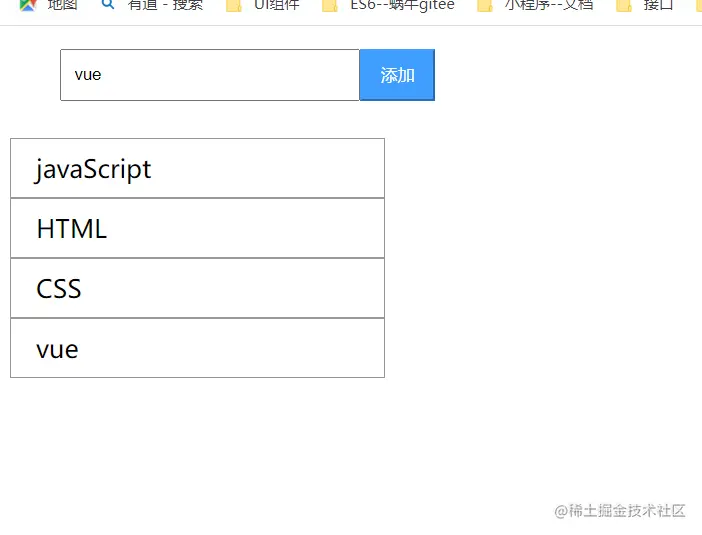Click the folder icon beside ES6 gitee
Image resolution: width=702 pixels, height=535 pixels.
pyautogui.click(x=330, y=5)
